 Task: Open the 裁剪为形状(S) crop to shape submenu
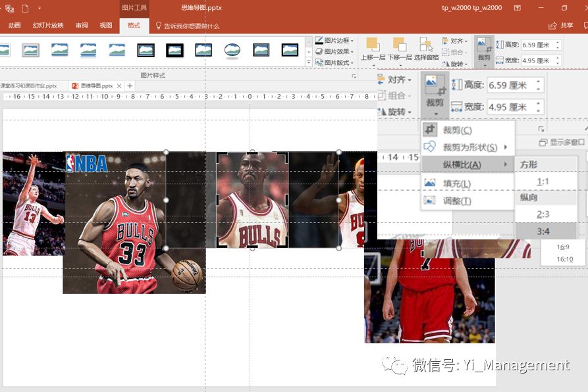pyautogui.click(x=468, y=147)
